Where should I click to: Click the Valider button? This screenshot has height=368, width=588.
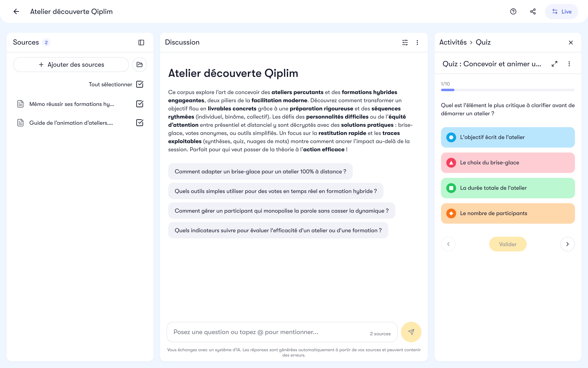click(508, 244)
